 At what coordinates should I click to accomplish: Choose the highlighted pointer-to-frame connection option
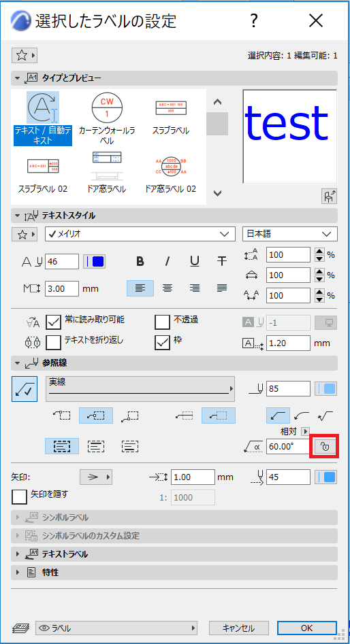point(219,416)
